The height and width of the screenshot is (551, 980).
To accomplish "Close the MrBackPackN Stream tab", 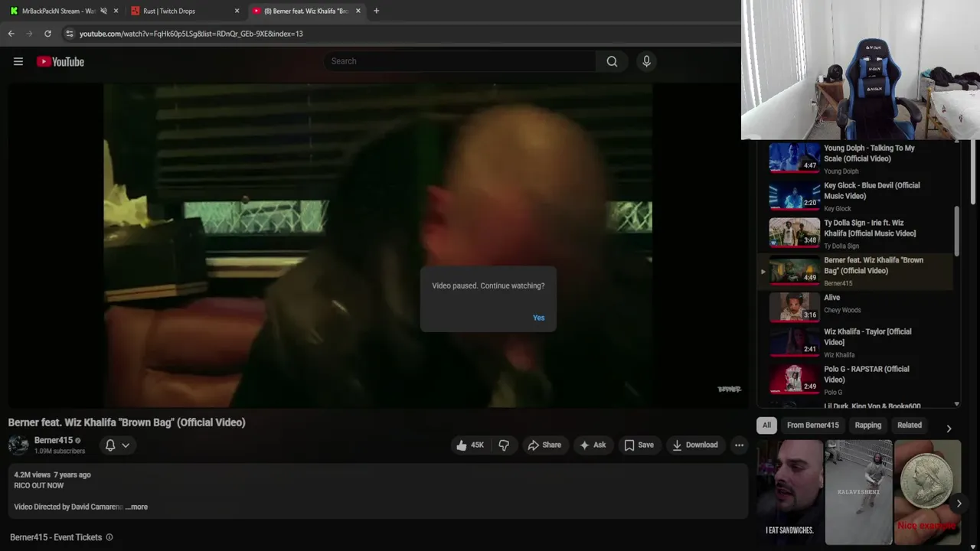I will click(x=116, y=11).
